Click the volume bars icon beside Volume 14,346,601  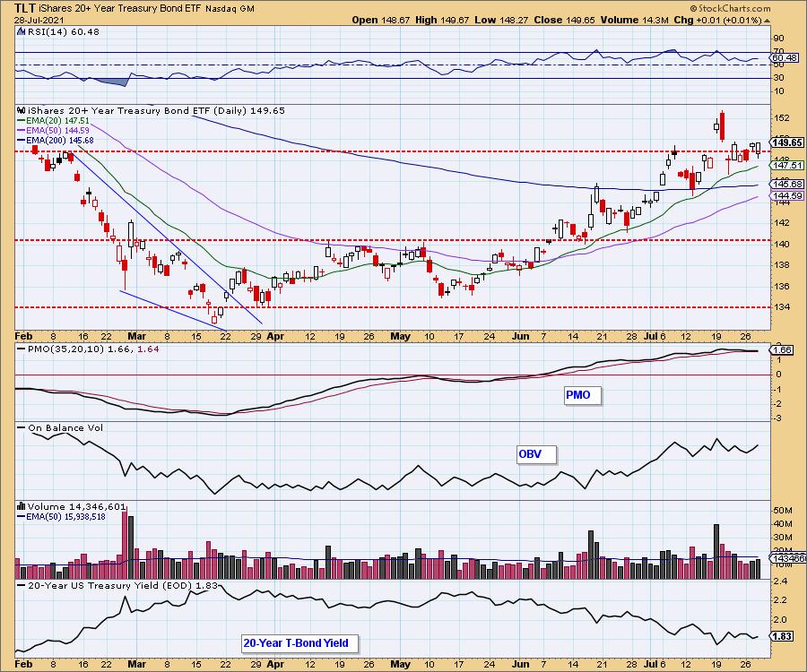[x=22, y=506]
